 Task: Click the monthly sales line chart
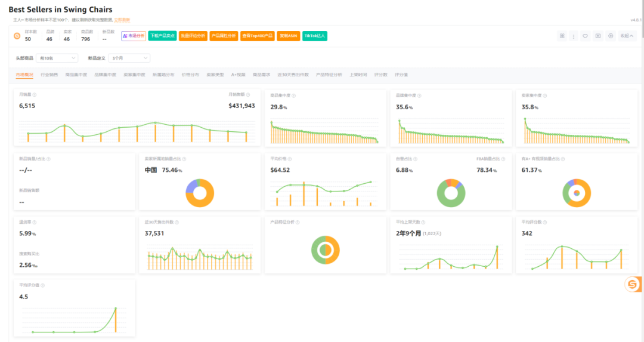137,131
